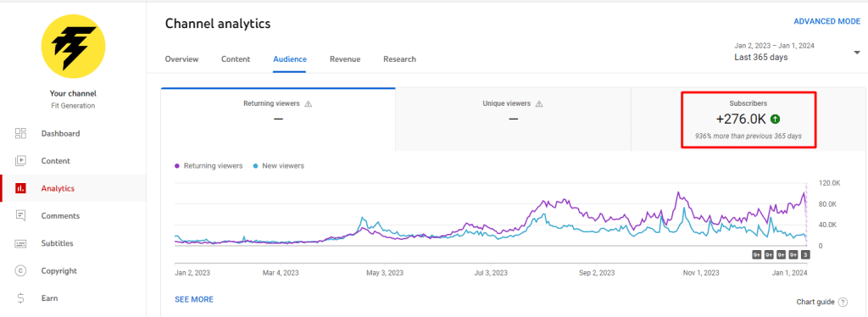The width and height of the screenshot is (868, 317).
Task: Click warning triangle beside Unique viewers
Action: tap(538, 103)
